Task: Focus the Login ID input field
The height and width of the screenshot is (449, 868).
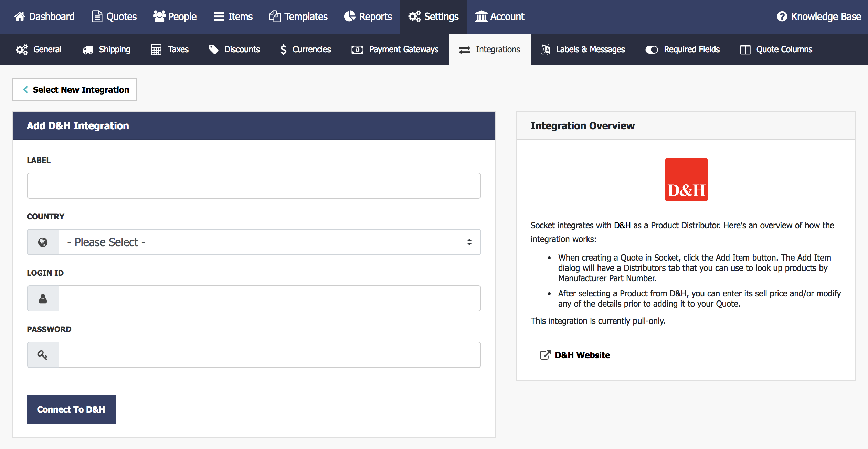Action: pyautogui.click(x=270, y=298)
